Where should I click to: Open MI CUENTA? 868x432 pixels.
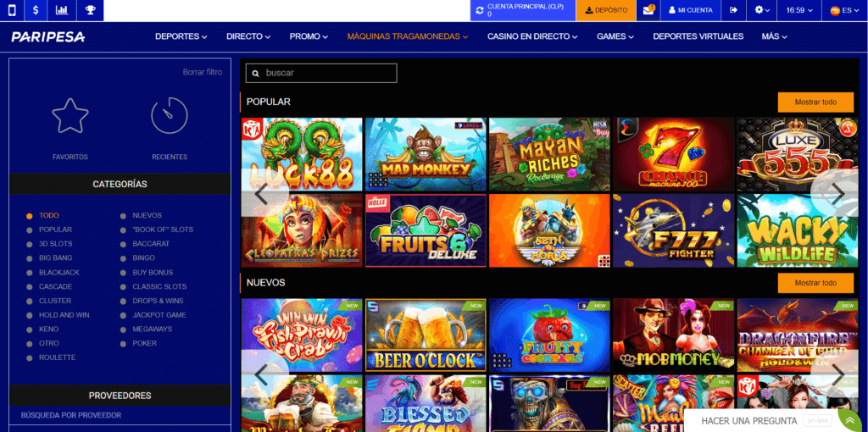click(690, 10)
